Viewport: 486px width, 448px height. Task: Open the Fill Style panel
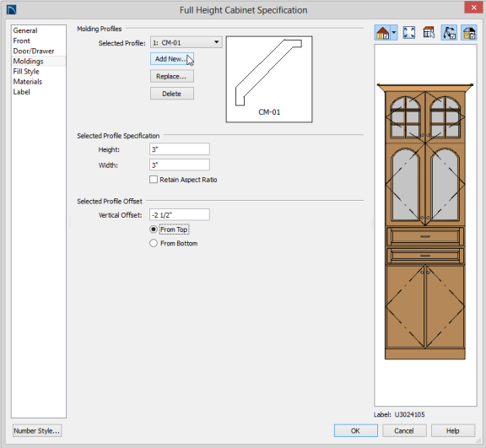click(26, 71)
